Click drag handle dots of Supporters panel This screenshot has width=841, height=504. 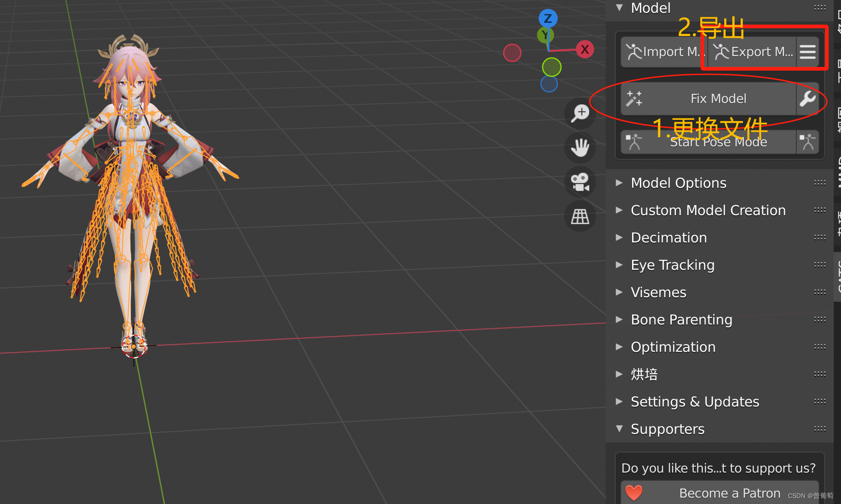820,429
